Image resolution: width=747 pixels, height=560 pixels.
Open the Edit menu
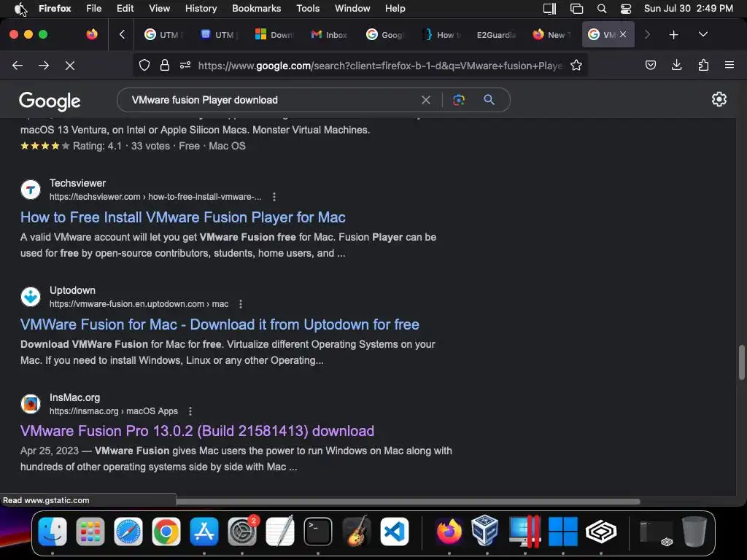point(125,9)
